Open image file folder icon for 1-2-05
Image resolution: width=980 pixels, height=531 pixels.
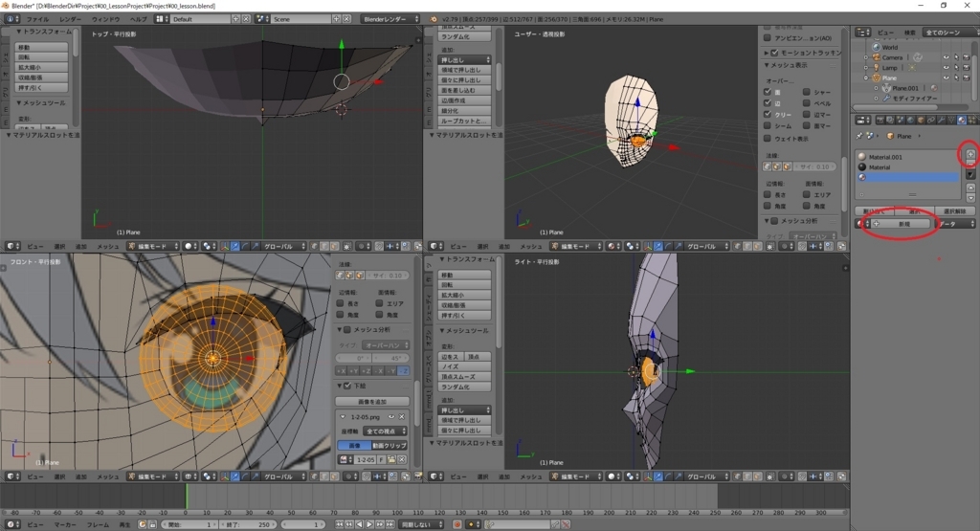click(x=391, y=459)
